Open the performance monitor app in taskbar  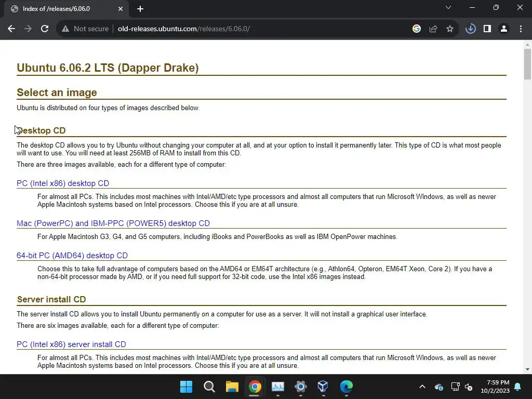[x=278, y=387]
